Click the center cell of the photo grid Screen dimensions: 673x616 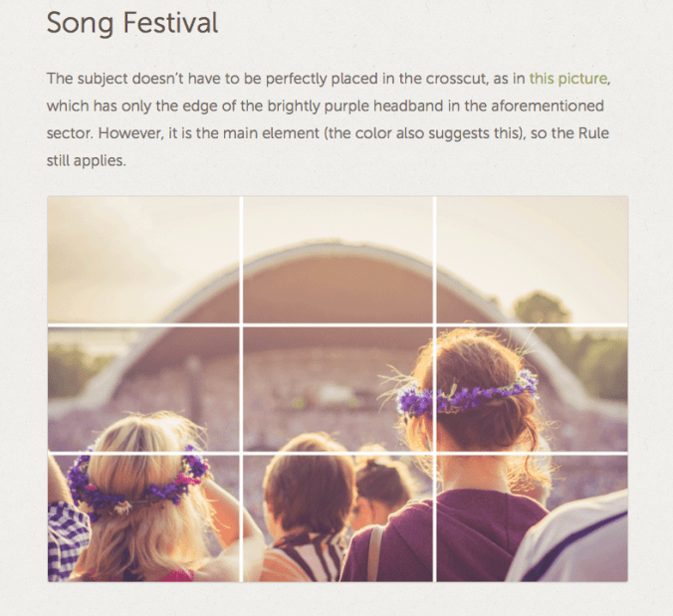(x=337, y=389)
